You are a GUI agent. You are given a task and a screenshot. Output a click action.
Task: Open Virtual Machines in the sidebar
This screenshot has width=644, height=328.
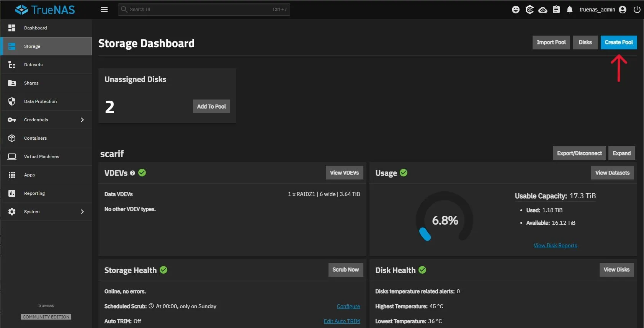tap(41, 157)
